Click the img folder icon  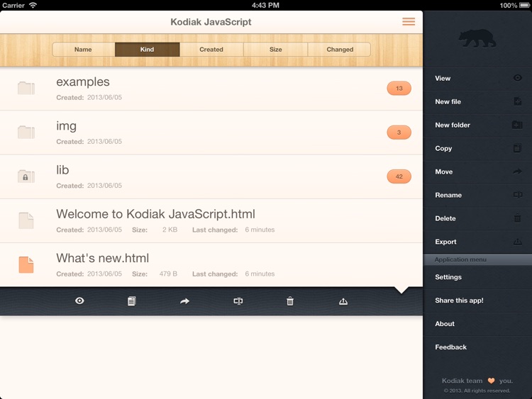[26, 133]
